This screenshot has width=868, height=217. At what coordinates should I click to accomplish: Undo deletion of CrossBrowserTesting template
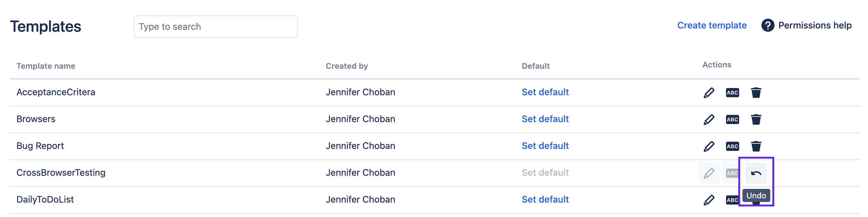click(x=756, y=173)
